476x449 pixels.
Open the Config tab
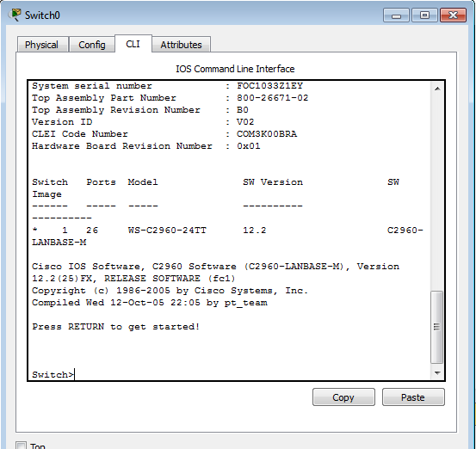point(92,45)
